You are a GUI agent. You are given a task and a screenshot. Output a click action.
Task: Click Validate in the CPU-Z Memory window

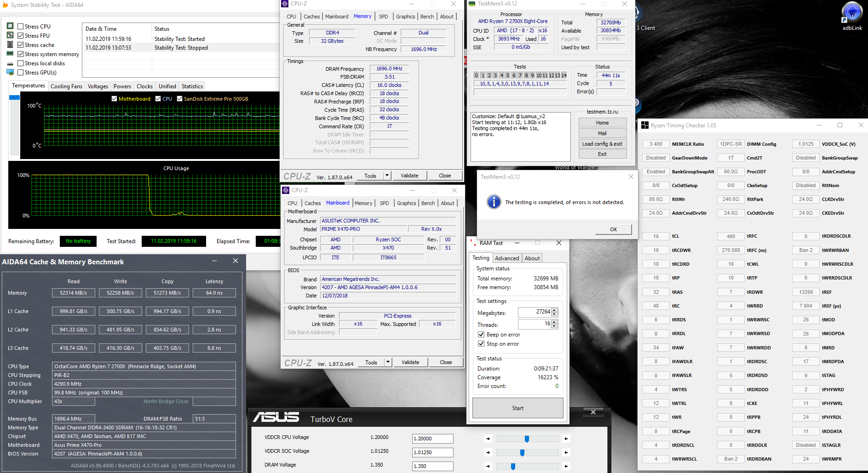click(x=409, y=176)
